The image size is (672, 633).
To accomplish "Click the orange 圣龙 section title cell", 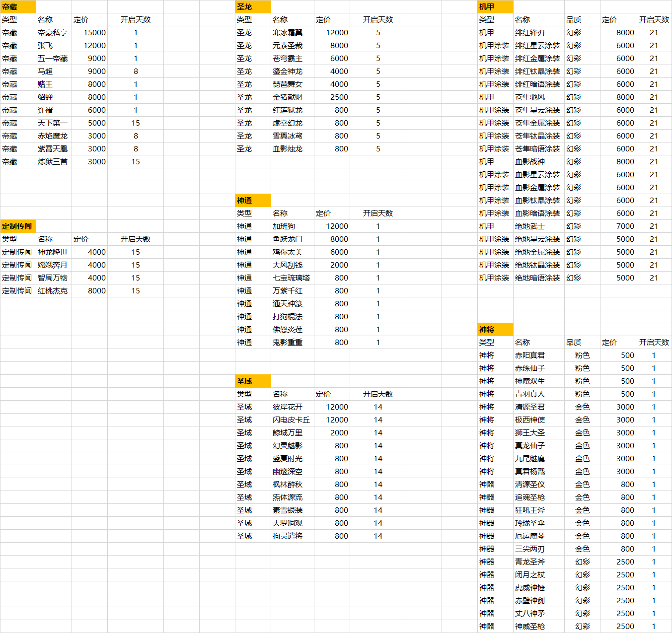I will tap(253, 7).
